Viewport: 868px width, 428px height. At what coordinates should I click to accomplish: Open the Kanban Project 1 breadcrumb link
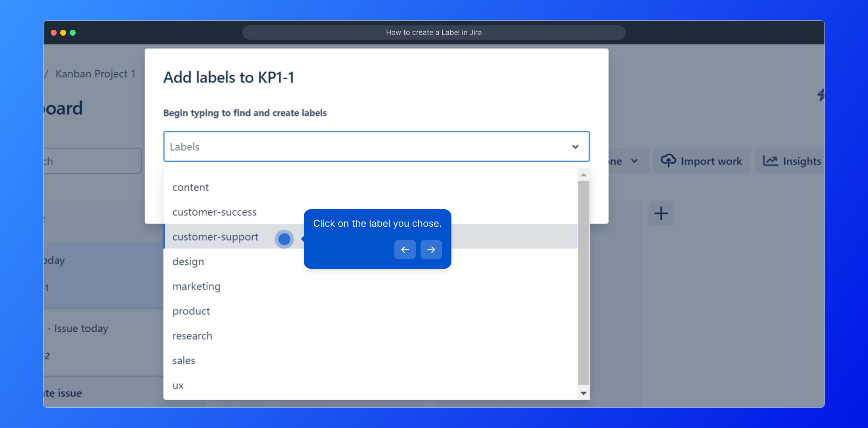(95, 74)
